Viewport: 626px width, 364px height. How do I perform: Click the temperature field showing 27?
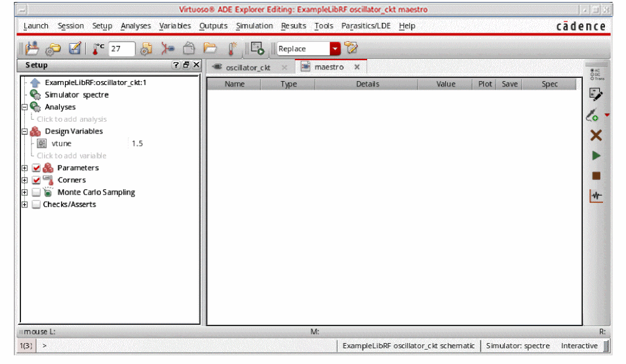[x=122, y=48]
